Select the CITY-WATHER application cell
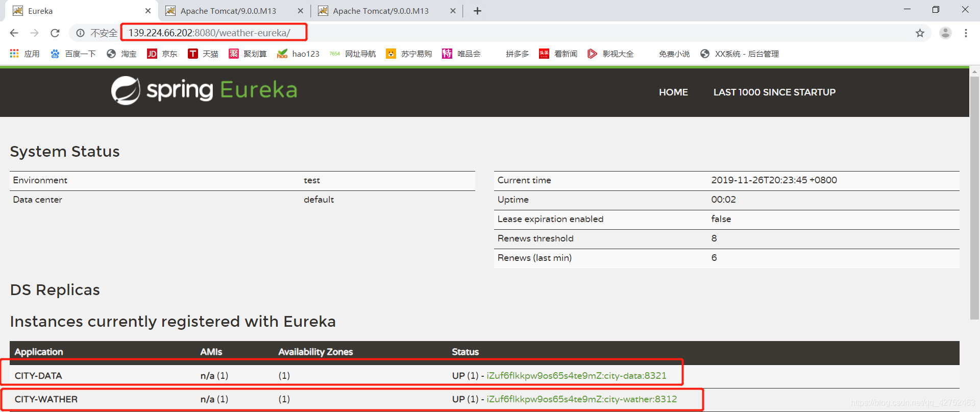Viewport: 980px width, 412px height. tap(46, 399)
